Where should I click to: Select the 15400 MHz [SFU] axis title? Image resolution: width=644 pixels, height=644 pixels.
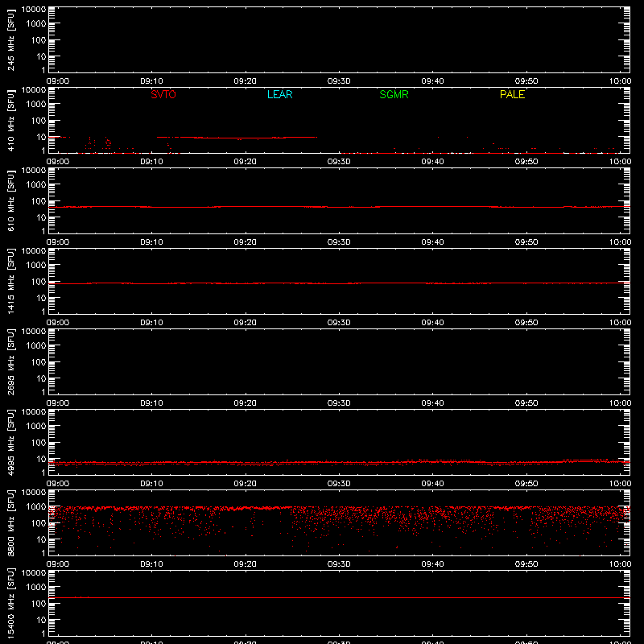click(10, 603)
